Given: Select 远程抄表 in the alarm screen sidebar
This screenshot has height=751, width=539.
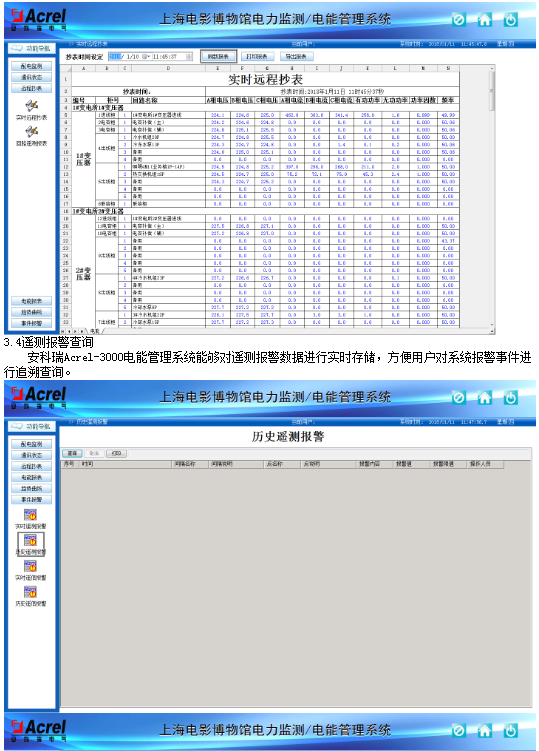Looking at the screenshot, I should [x=32, y=467].
